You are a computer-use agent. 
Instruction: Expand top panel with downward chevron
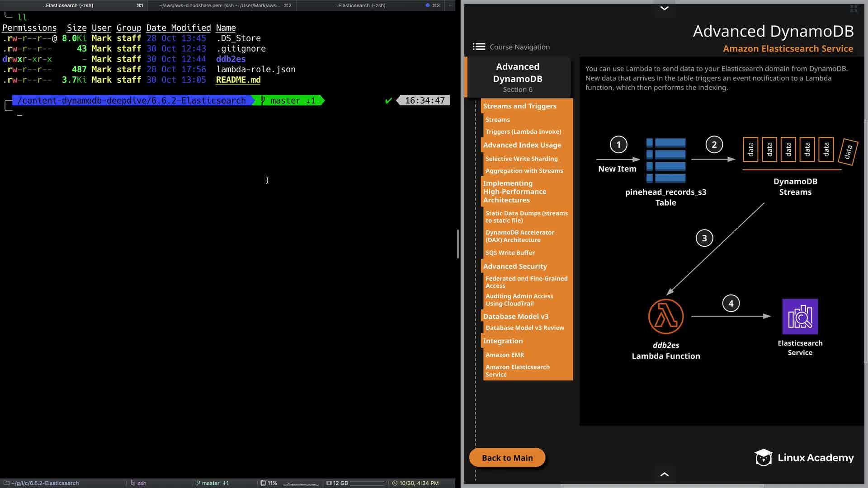pyautogui.click(x=664, y=8)
